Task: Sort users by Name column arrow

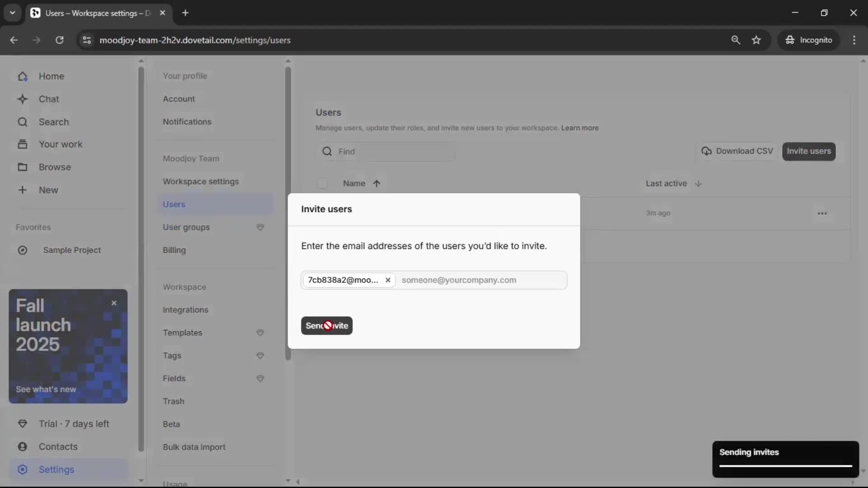Action: coord(377,183)
